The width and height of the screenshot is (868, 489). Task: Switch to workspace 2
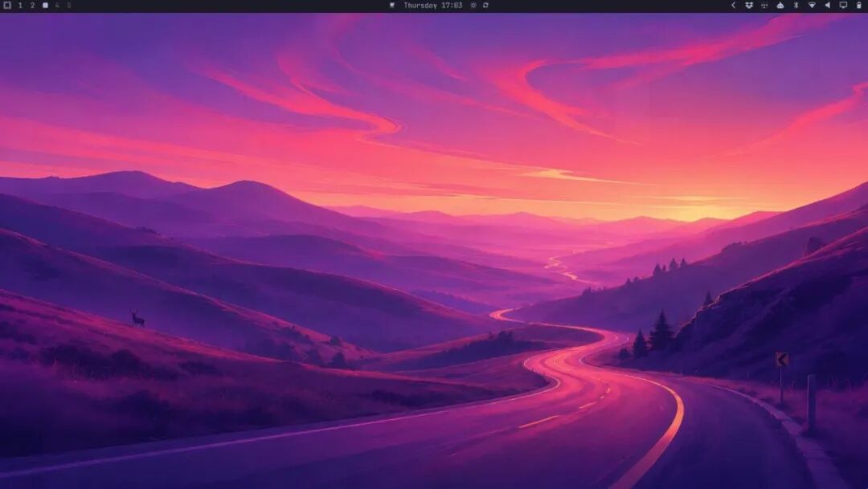click(33, 6)
